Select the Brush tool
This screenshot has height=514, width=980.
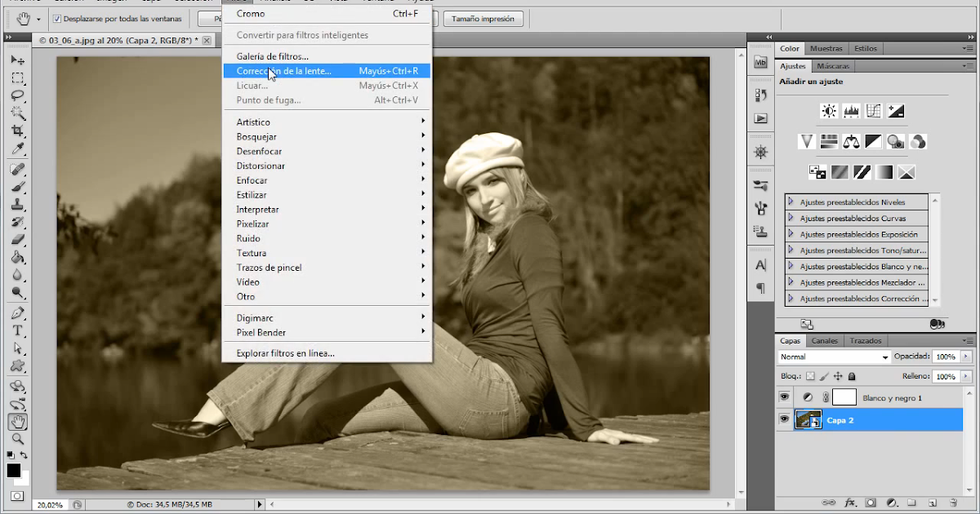(17, 187)
